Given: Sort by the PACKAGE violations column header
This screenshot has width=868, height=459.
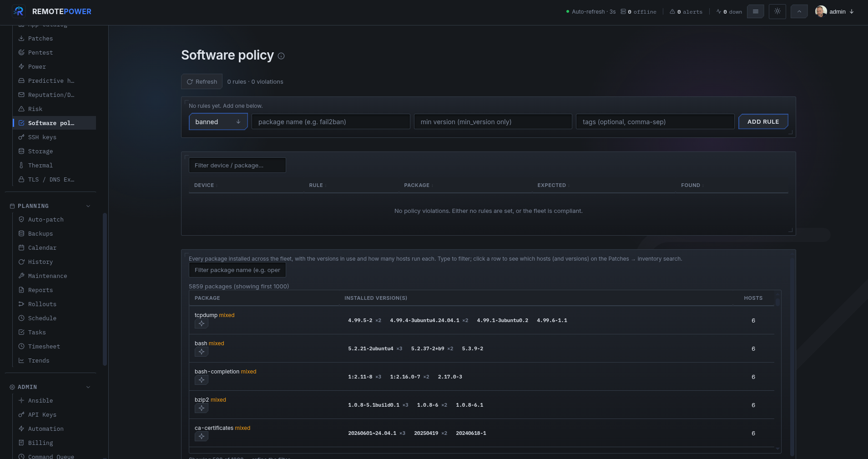Looking at the screenshot, I should pos(418,185).
